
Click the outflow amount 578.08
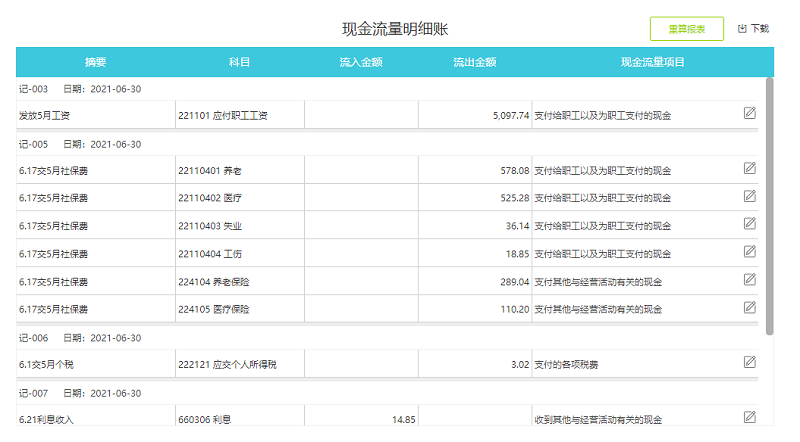[515, 171]
